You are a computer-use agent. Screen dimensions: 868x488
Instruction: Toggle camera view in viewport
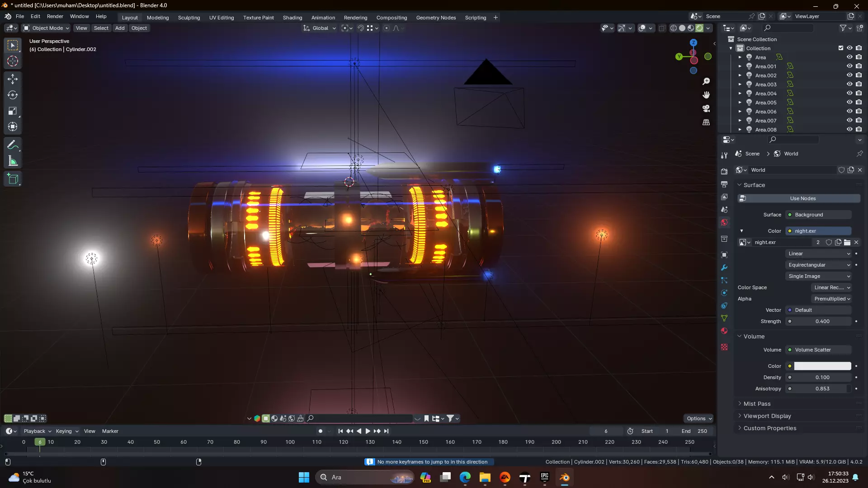click(706, 108)
